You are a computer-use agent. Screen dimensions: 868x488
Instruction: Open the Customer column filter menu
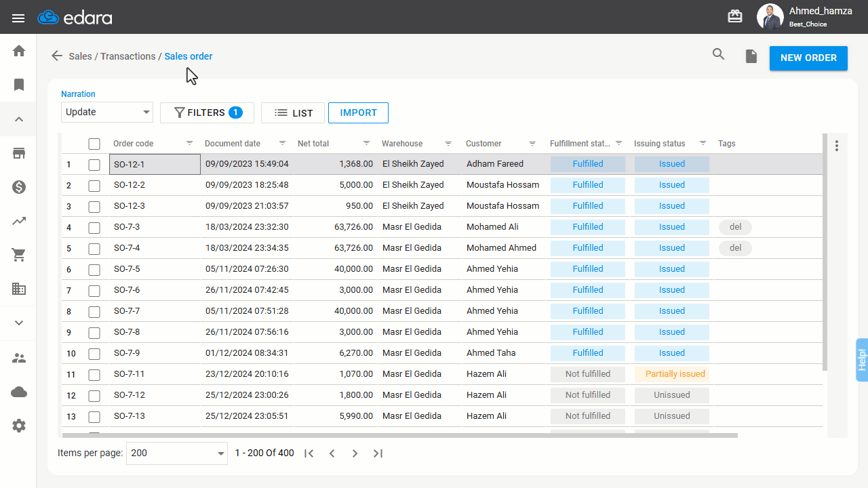tap(532, 143)
